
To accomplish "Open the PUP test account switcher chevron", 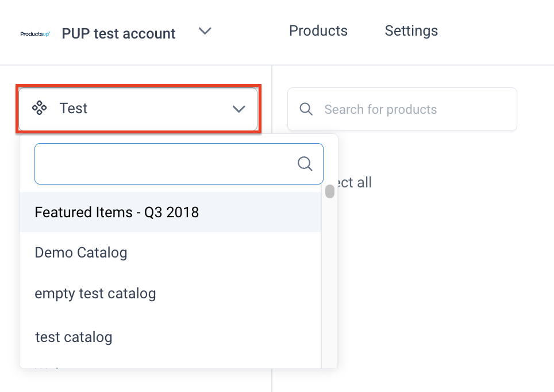I will (x=205, y=32).
